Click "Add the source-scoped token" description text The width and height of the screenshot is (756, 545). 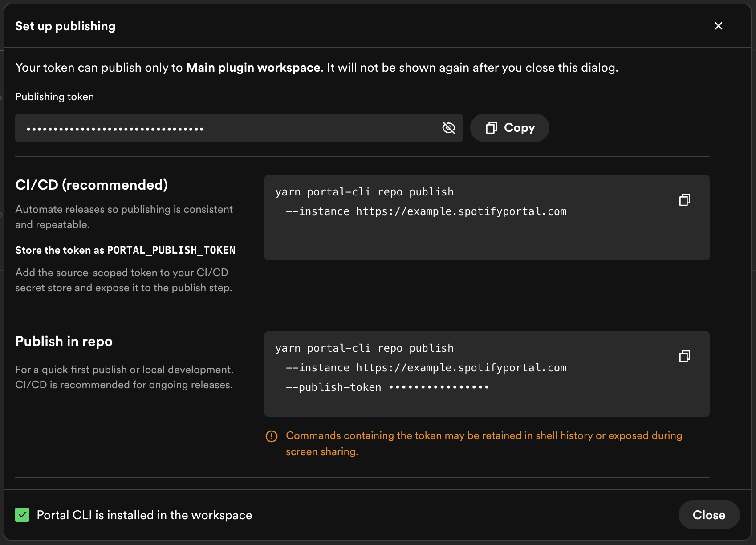coord(124,280)
